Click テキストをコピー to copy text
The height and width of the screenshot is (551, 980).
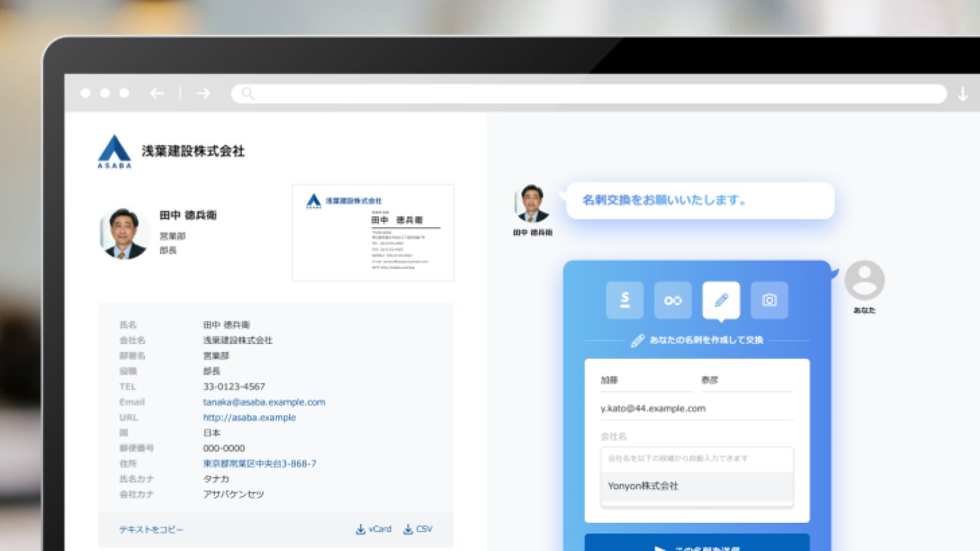coord(151,530)
